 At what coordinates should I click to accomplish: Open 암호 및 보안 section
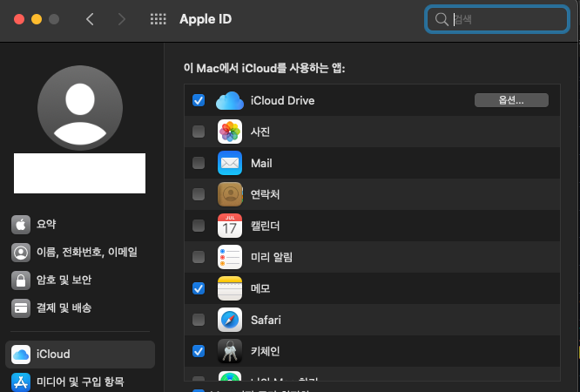(x=79, y=280)
